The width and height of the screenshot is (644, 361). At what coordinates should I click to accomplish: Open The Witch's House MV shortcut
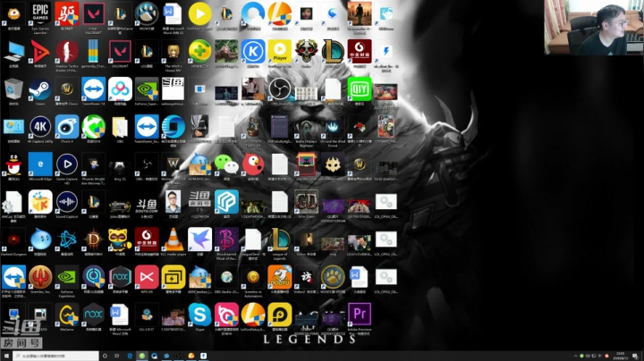pyautogui.click(x=174, y=52)
